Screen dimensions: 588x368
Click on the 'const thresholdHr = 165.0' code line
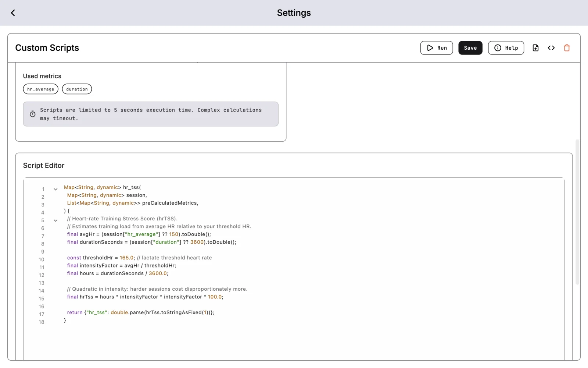tap(139, 258)
